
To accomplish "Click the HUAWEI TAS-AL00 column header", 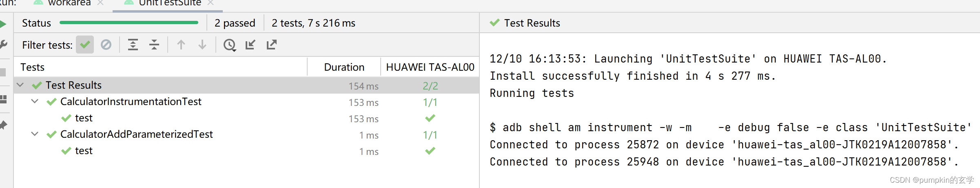I will click(430, 67).
